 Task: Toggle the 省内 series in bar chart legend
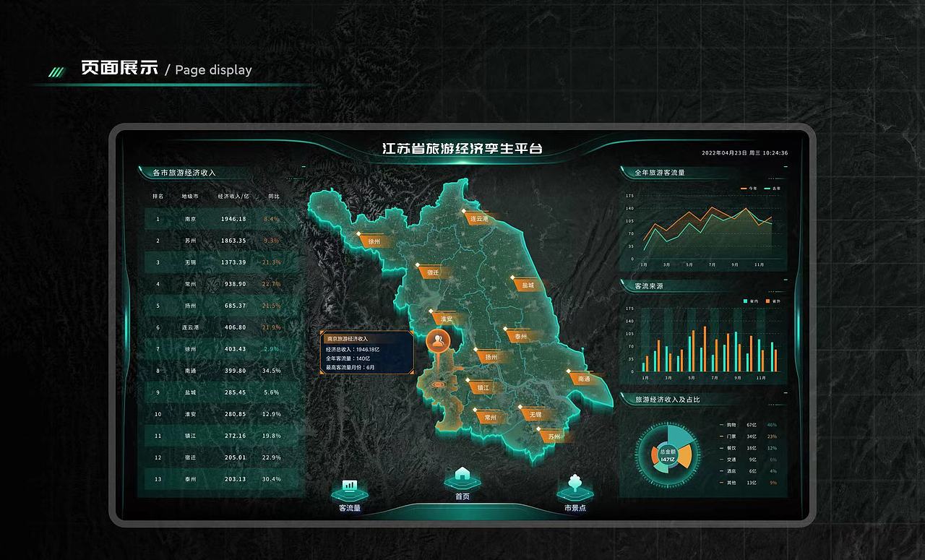751,301
